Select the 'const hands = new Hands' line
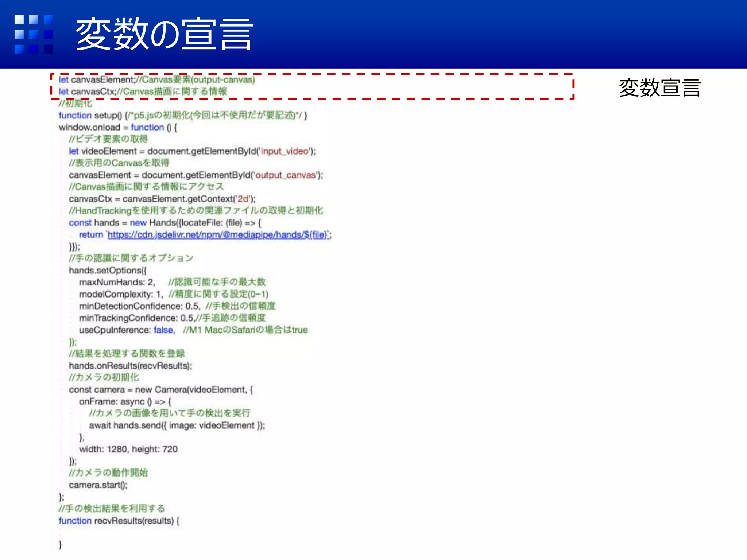 coord(165,223)
